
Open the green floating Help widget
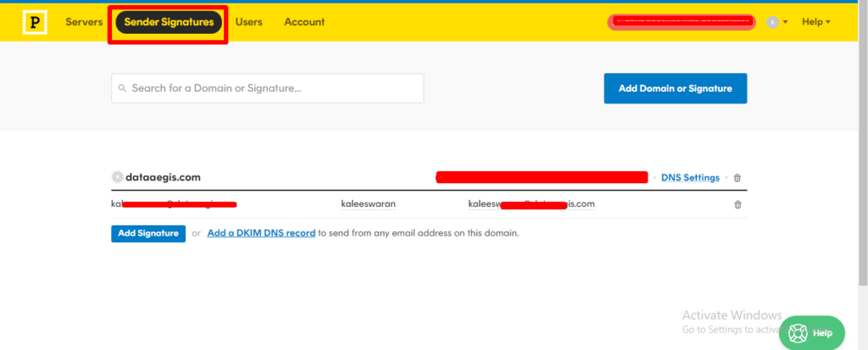coord(811,333)
